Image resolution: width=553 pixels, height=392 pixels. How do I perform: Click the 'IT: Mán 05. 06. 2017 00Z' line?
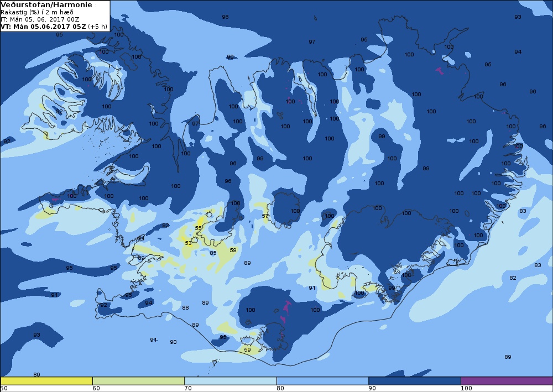(x=40, y=19)
